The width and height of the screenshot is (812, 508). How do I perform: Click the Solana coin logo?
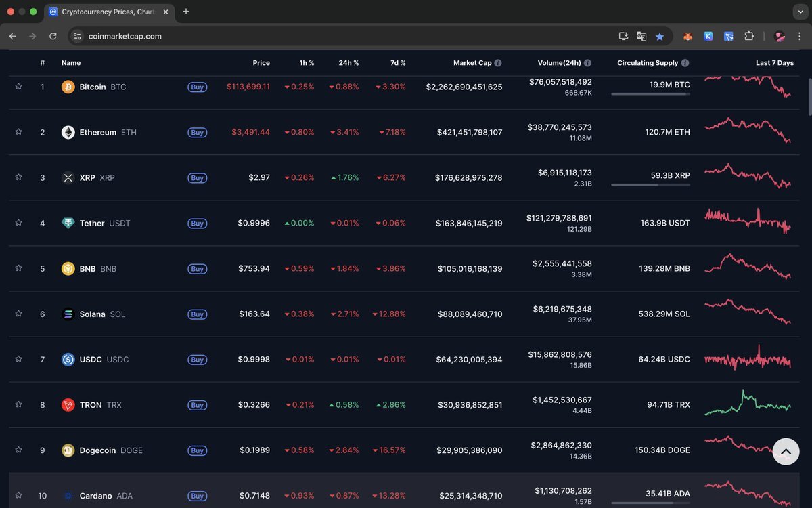tap(68, 314)
